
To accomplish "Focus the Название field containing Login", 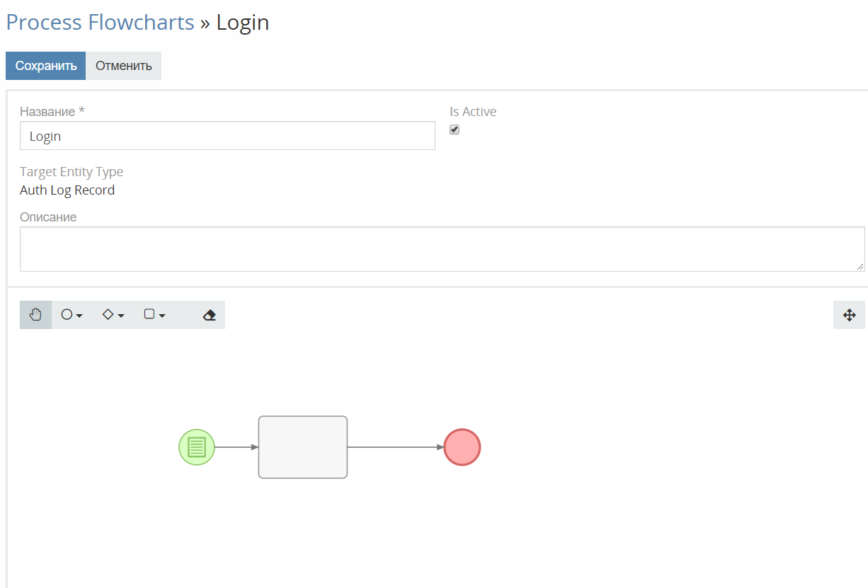I will point(227,136).
